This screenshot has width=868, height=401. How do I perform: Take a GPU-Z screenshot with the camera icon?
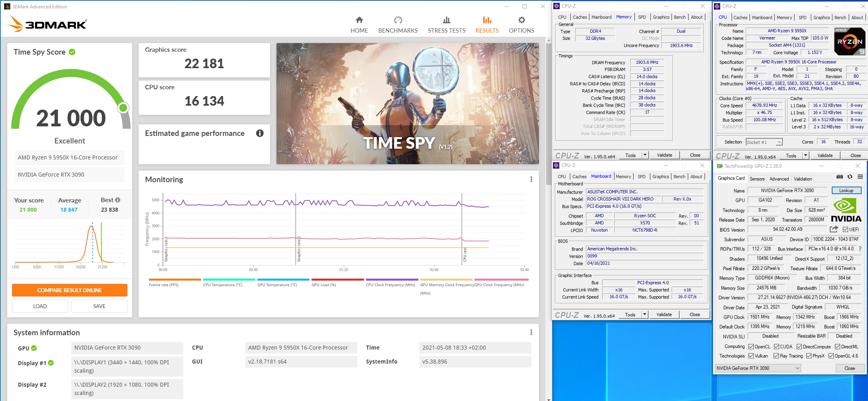[x=839, y=177]
